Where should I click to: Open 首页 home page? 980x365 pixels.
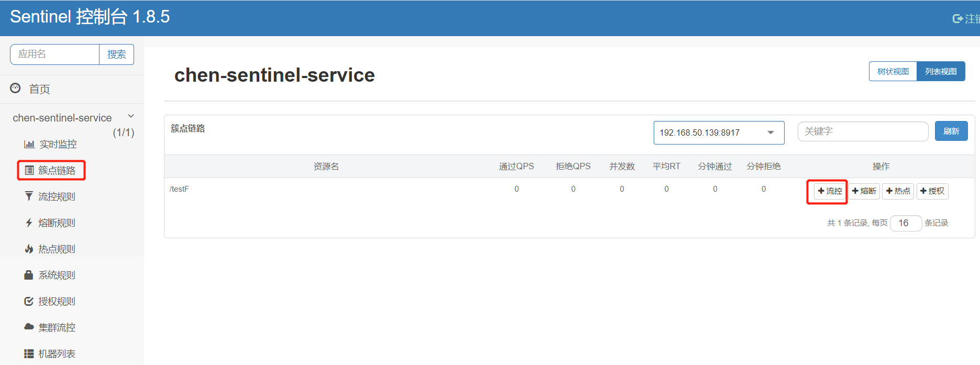[x=39, y=89]
